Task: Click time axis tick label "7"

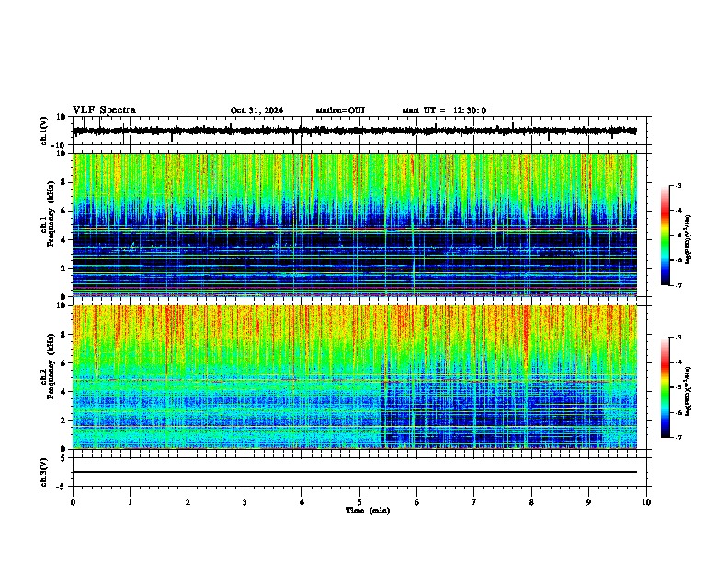Action: 474,502
